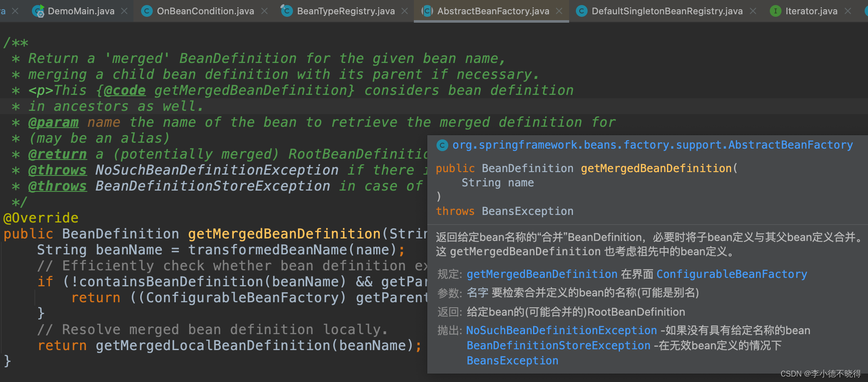Switch to DefaultSingletonBeanRegistry.java tab
The image size is (868, 382).
(x=667, y=11)
